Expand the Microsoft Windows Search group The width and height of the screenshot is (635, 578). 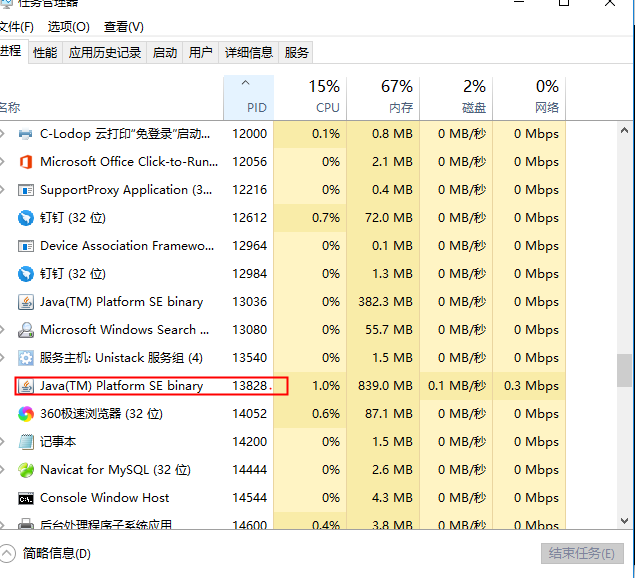(2, 330)
